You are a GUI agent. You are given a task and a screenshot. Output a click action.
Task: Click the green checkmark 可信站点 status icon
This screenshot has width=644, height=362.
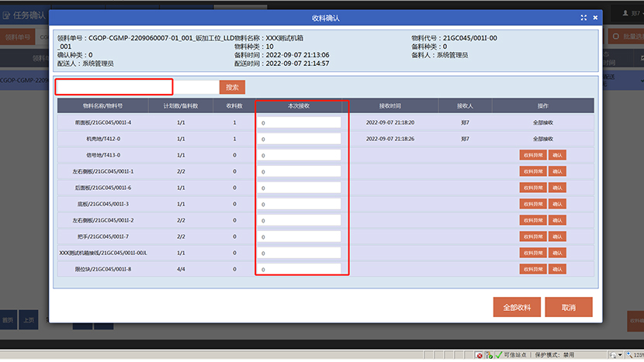(x=498, y=355)
